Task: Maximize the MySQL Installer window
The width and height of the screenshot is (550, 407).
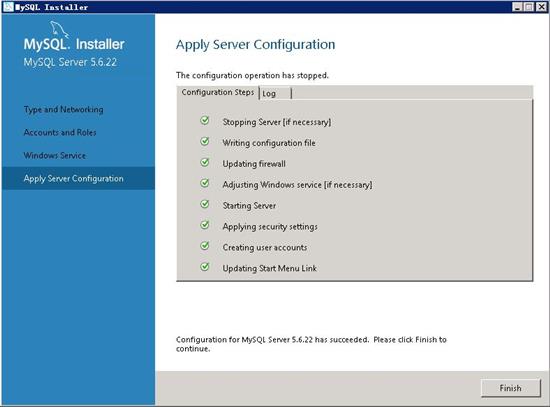Action: pyautogui.click(x=529, y=7)
